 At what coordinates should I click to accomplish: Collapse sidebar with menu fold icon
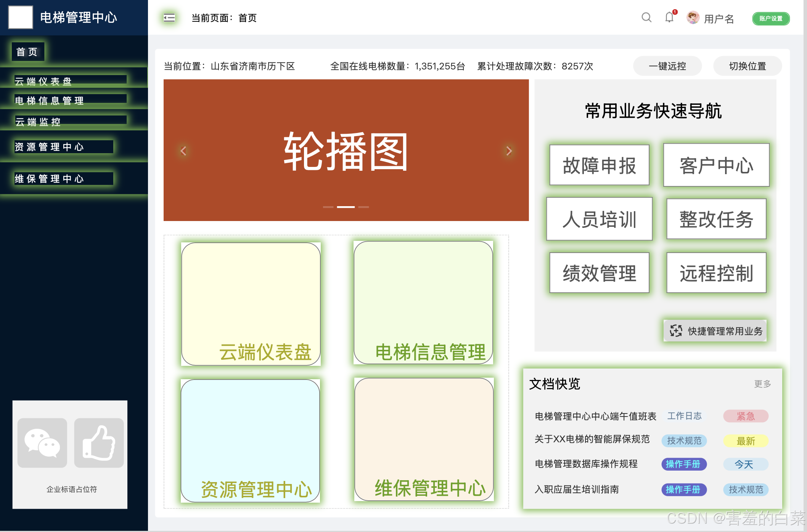pyautogui.click(x=169, y=18)
